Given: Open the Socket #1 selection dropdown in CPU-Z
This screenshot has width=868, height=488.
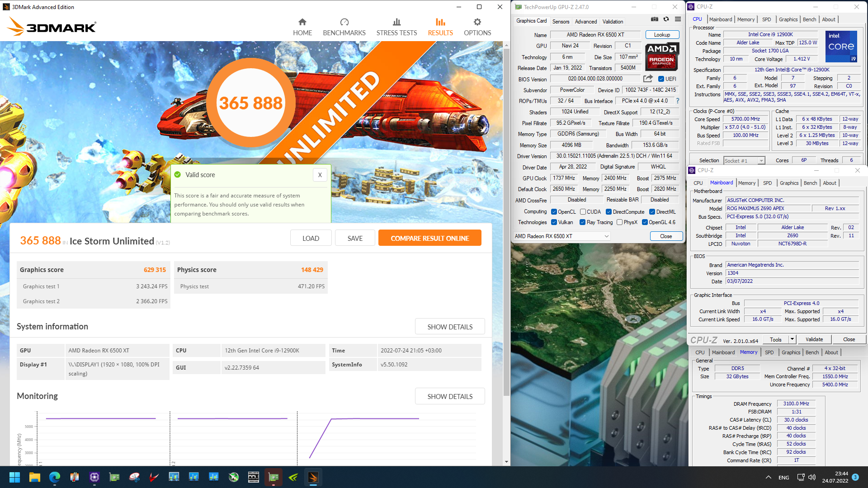Looking at the screenshot, I should (x=744, y=161).
